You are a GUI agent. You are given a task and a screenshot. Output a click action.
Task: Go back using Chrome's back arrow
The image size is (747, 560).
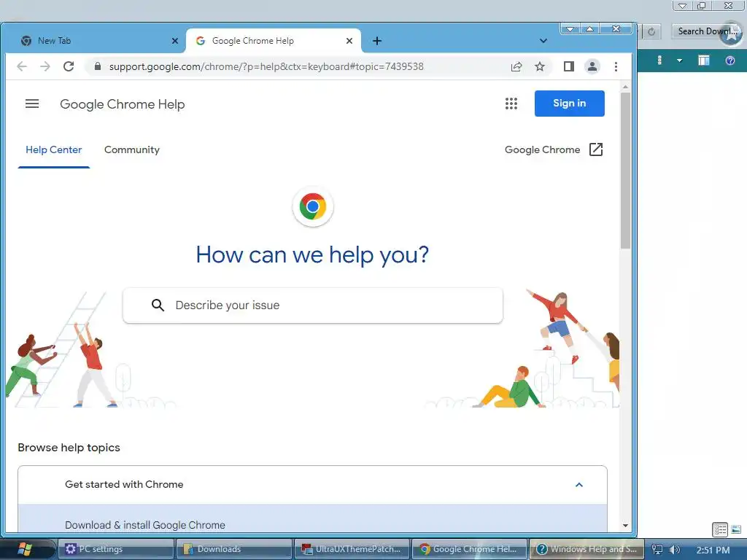(22, 66)
